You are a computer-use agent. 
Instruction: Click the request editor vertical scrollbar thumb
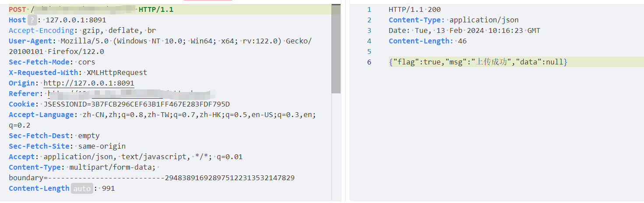coord(336,49)
